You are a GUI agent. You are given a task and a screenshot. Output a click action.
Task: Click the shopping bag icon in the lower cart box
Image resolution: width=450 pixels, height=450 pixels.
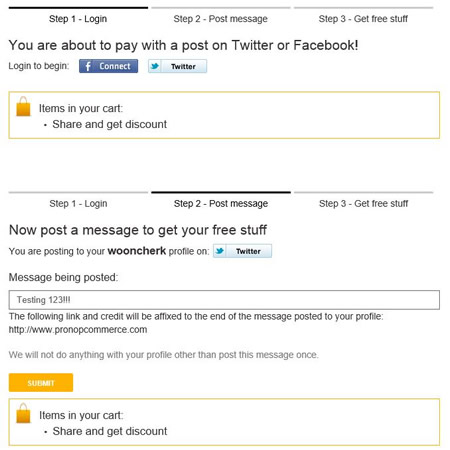click(x=23, y=413)
